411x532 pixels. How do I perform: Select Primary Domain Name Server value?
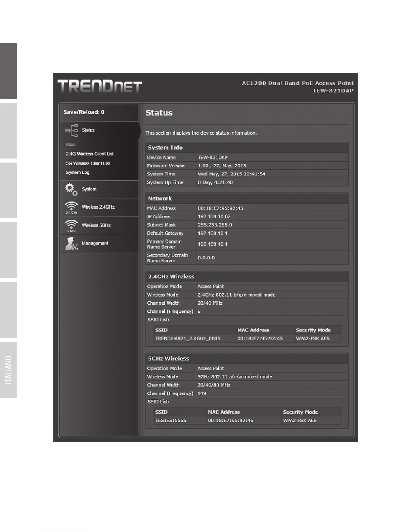(x=213, y=244)
